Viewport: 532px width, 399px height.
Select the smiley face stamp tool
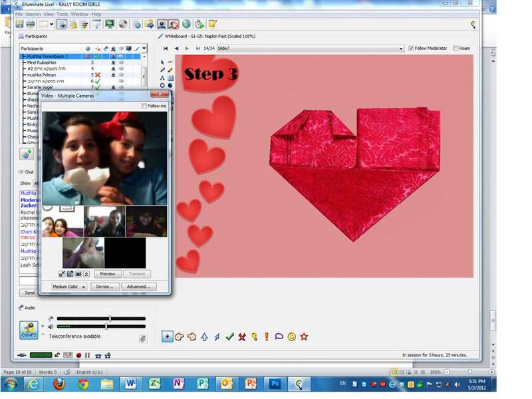coord(291,337)
